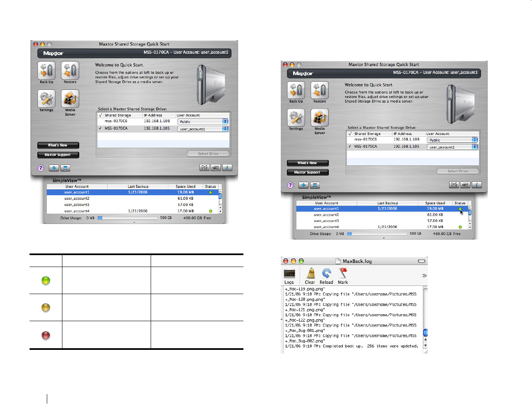Click the blue collapse icon beside plus, left window
The height and width of the screenshot is (404, 532).
click(x=65, y=168)
